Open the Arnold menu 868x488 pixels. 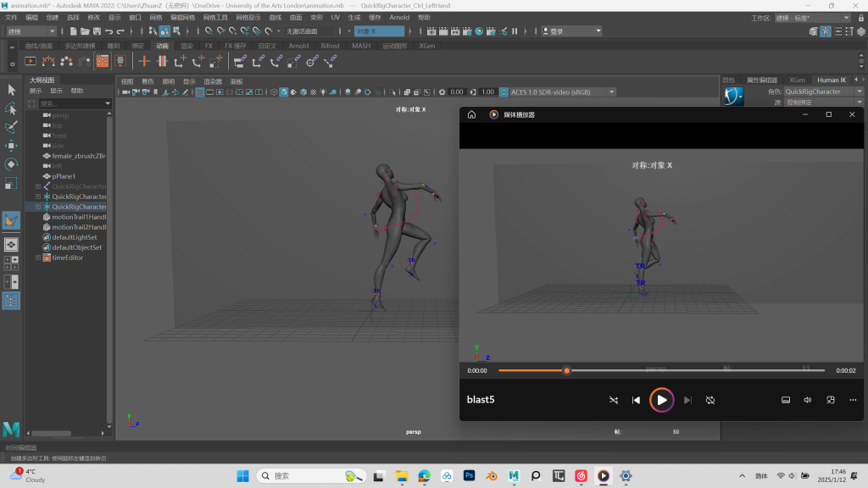pos(399,17)
